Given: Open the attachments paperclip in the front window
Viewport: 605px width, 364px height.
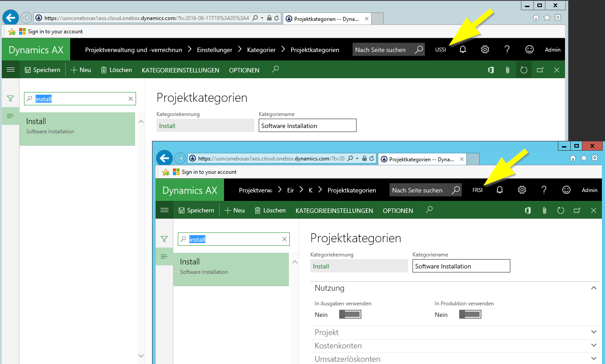Looking at the screenshot, I should click(544, 211).
